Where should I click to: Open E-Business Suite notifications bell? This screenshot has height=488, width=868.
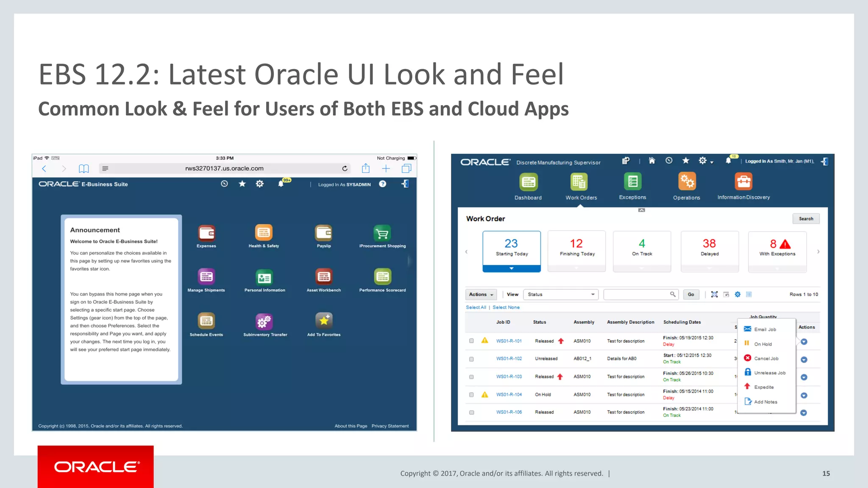point(281,184)
